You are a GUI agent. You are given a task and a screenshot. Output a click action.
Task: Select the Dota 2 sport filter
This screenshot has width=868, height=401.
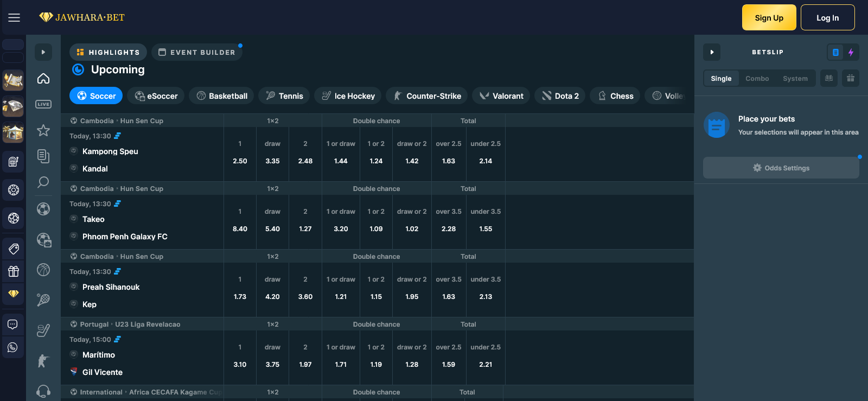pos(560,96)
